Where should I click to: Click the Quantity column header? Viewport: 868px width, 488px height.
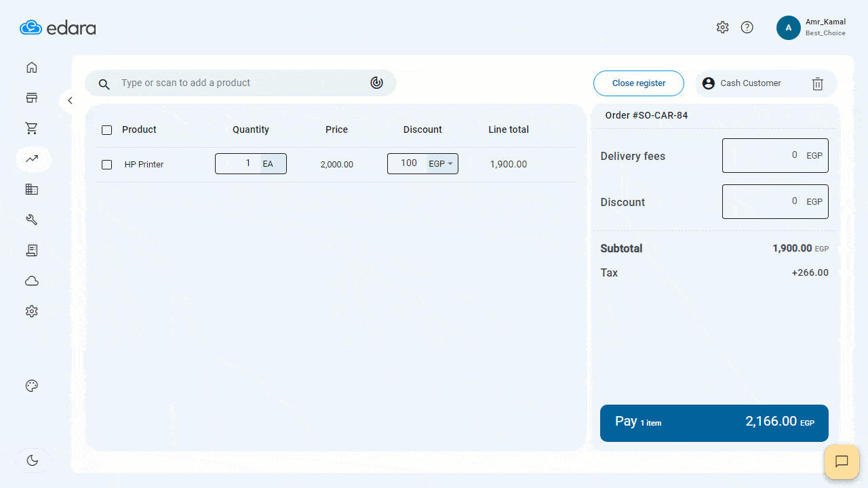[251, 129]
